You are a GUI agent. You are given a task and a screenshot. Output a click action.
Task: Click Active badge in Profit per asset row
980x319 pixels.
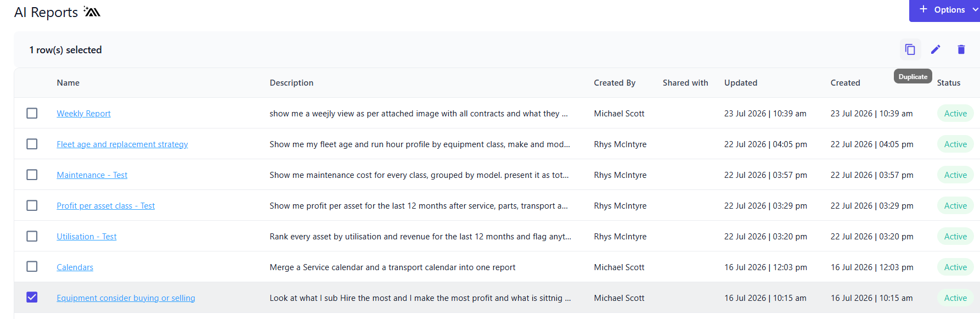click(x=955, y=206)
